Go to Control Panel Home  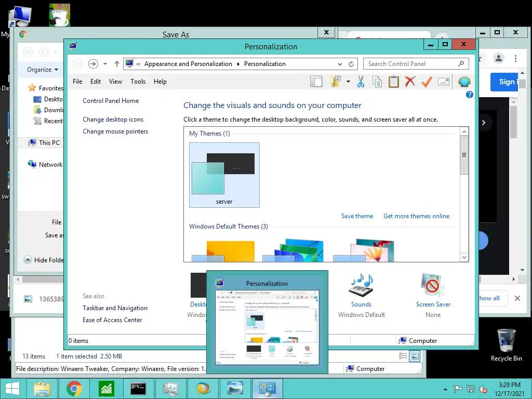tap(111, 101)
